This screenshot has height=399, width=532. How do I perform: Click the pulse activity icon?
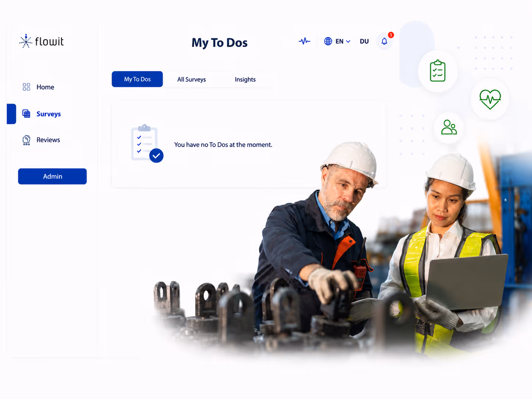click(x=304, y=41)
